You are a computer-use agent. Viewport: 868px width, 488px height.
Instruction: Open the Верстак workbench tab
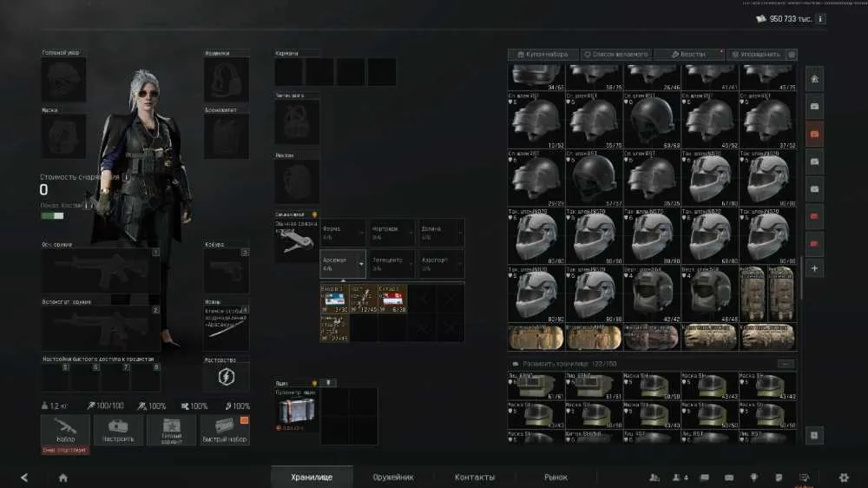tap(689, 55)
